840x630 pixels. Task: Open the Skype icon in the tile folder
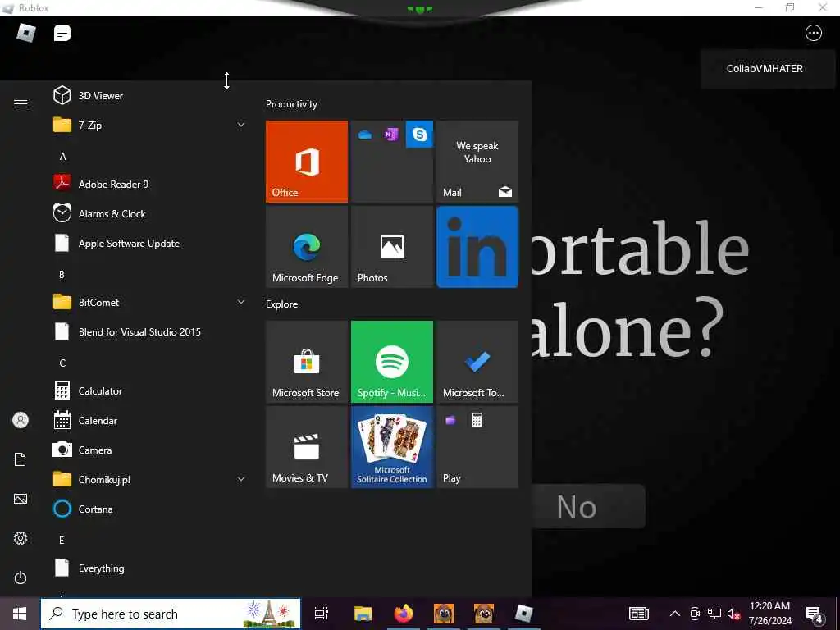[x=419, y=135]
